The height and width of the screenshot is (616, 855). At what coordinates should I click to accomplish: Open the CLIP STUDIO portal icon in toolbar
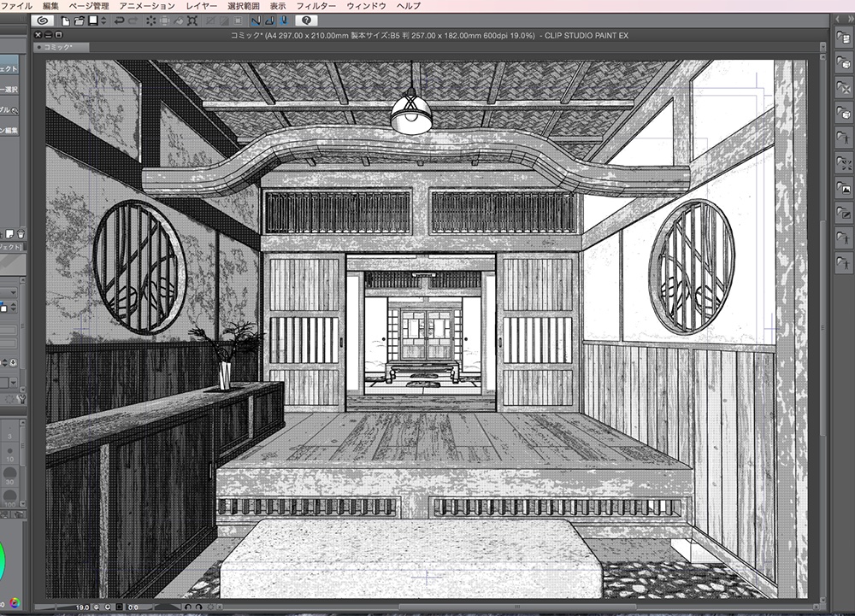[x=42, y=21]
